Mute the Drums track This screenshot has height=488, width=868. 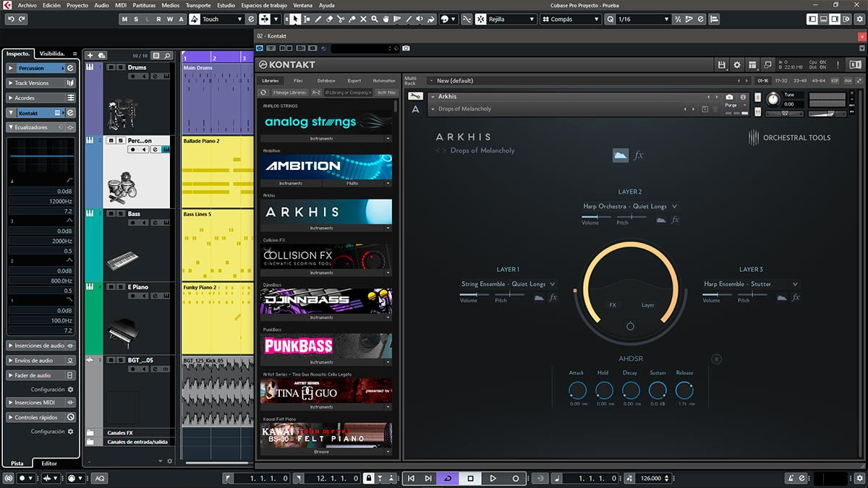click(x=111, y=67)
